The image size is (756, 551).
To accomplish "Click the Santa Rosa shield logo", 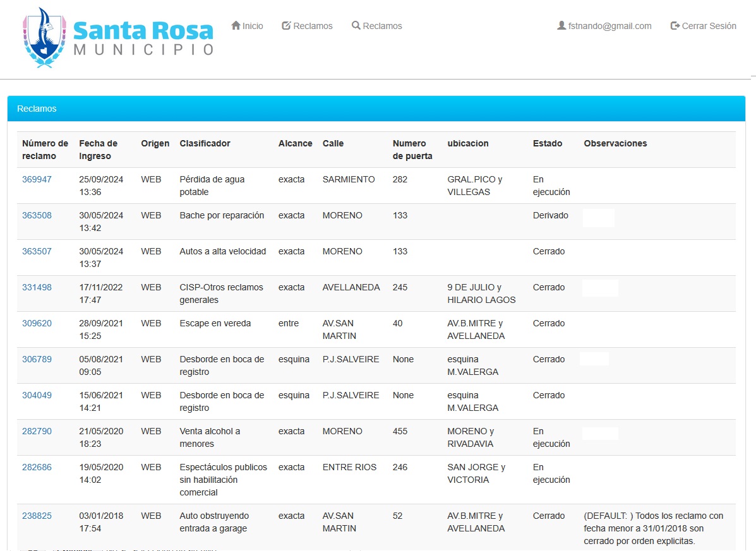I will 43,38.
